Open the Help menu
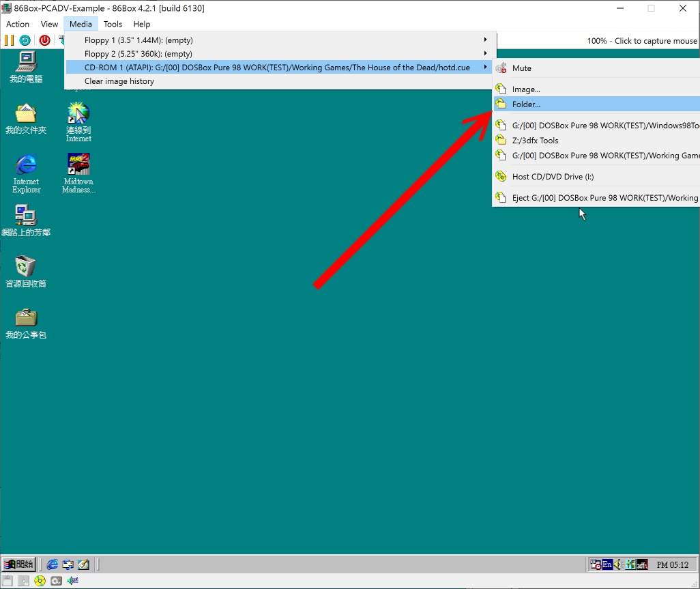The width and height of the screenshot is (700, 589). [x=141, y=24]
